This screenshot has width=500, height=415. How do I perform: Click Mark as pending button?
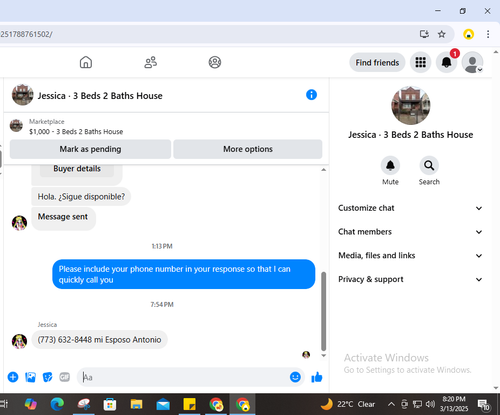tap(90, 149)
